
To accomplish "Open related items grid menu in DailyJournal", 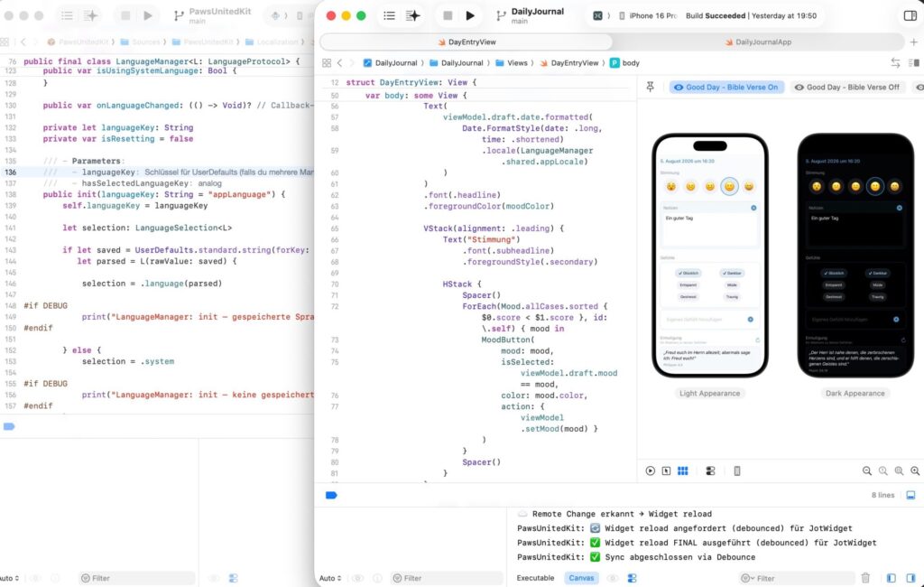I will 327,63.
